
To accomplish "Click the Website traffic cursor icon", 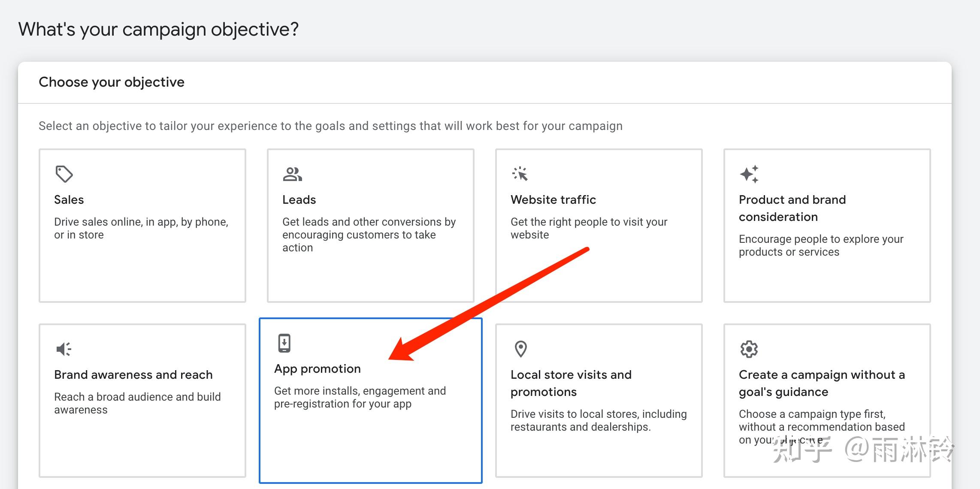I will (x=520, y=174).
